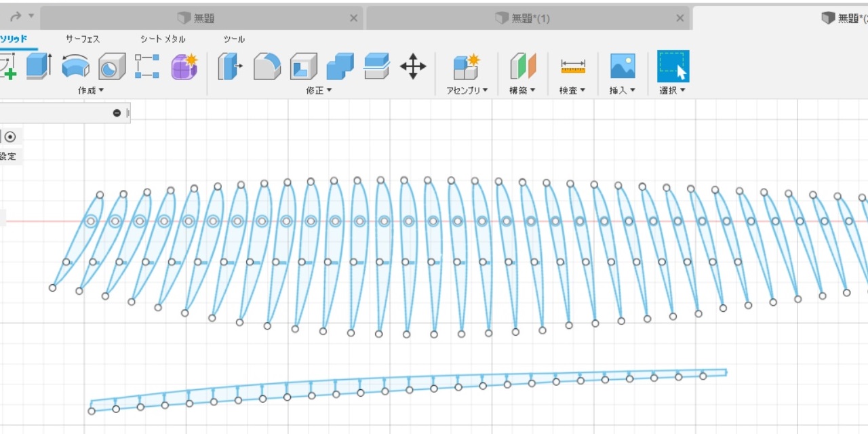Open the 無題*(1) document tab

(522, 18)
